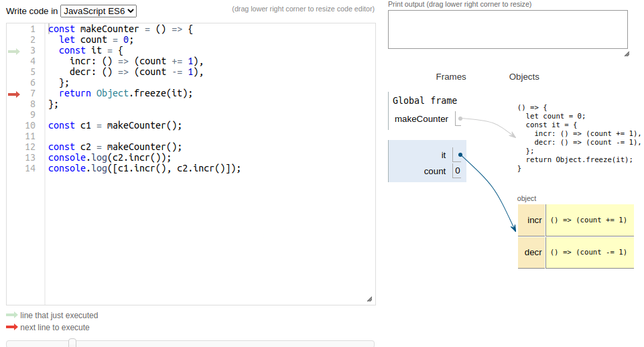Click inside the Print output box

(507, 29)
